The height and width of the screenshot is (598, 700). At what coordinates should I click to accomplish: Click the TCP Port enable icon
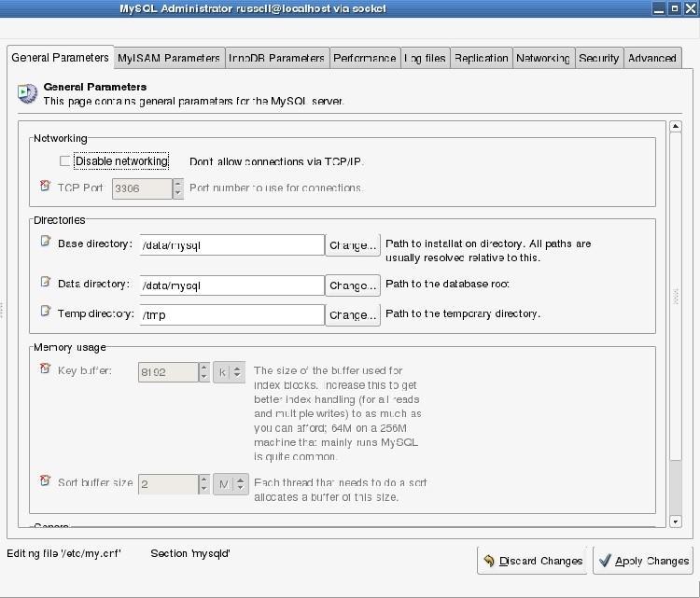point(45,187)
